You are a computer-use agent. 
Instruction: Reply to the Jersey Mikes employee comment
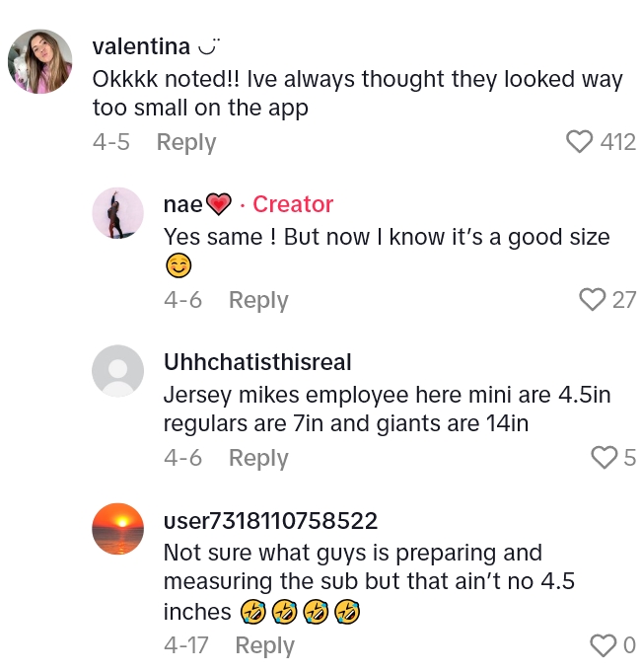(258, 458)
